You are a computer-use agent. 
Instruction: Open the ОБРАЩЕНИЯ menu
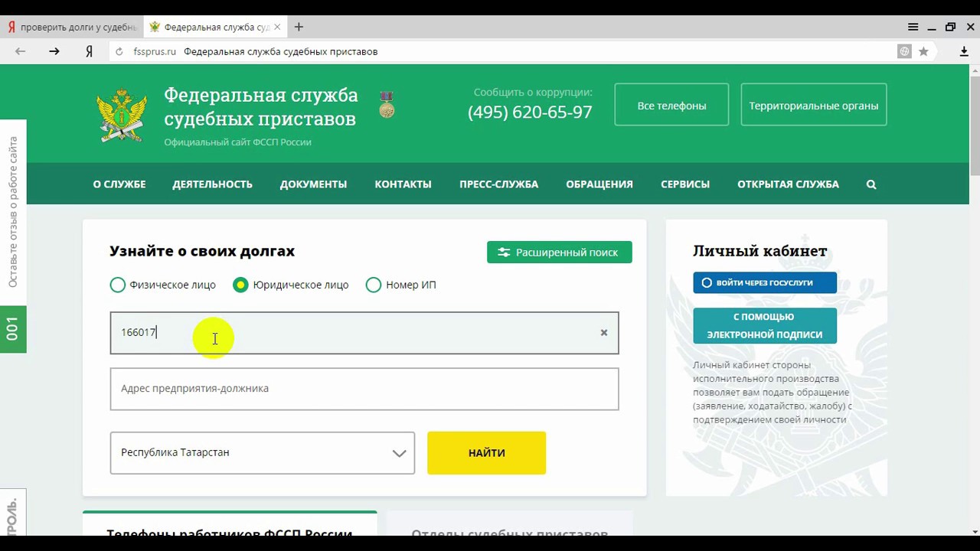click(x=599, y=184)
